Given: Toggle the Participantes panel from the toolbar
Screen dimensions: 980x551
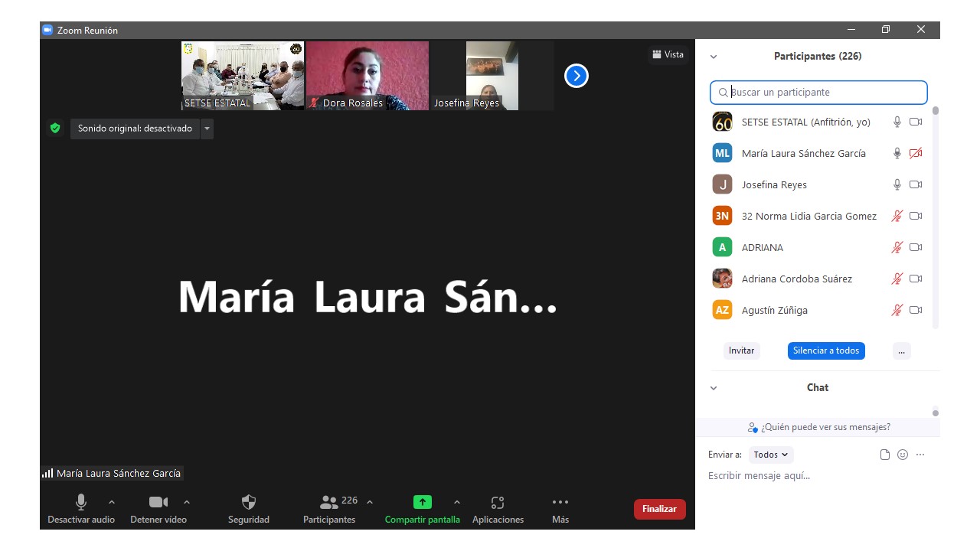Looking at the screenshot, I should point(329,509).
